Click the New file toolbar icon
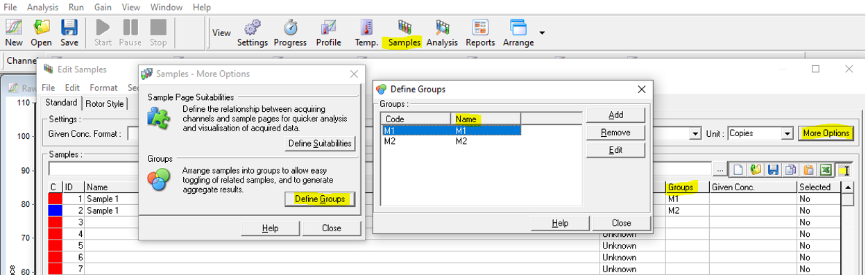The height and width of the screenshot is (275, 868). (x=14, y=33)
